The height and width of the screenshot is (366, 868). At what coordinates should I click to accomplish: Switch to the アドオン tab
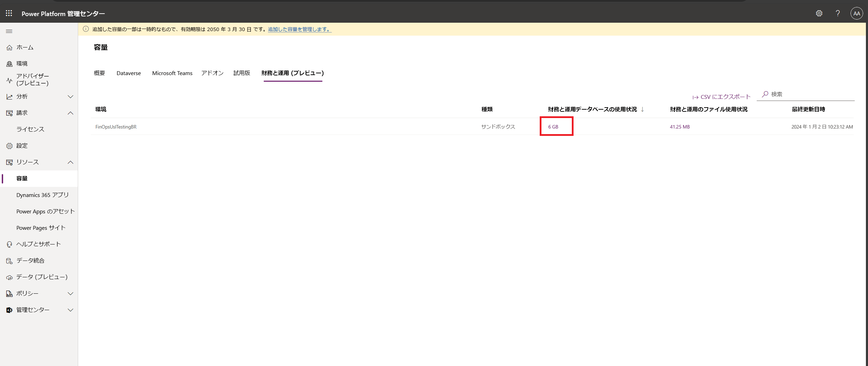pos(212,73)
